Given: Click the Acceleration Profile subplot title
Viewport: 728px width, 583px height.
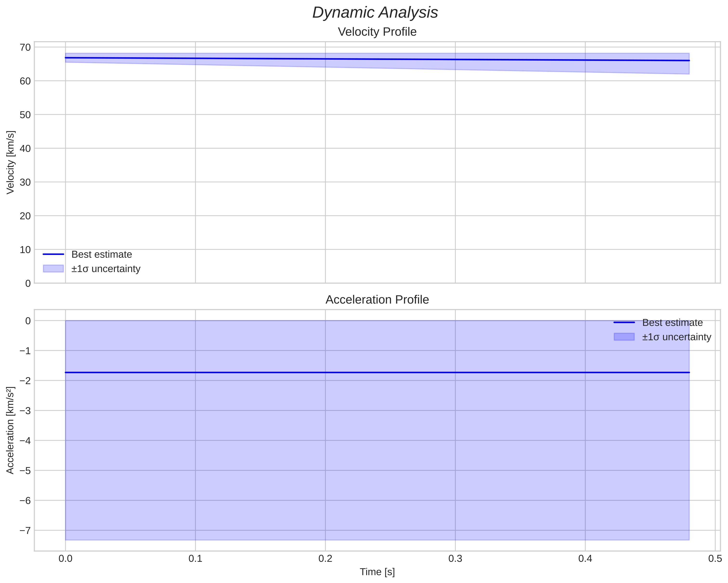Looking at the screenshot, I should coord(377,300).
